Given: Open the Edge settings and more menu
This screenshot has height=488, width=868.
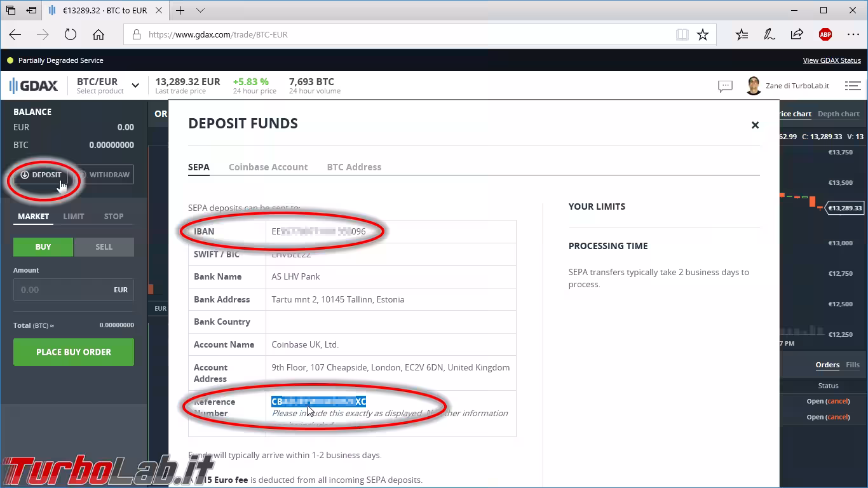Looking at the screenshot, I should pos(853,35).
